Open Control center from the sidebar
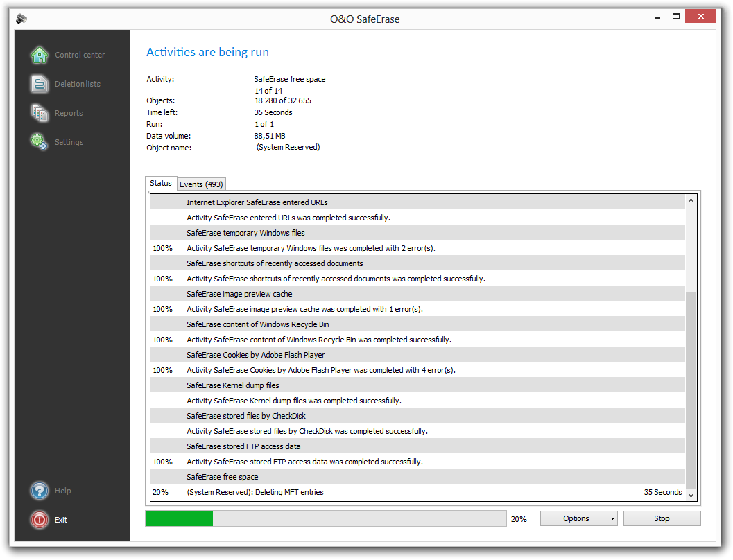 tap(80, 55)
